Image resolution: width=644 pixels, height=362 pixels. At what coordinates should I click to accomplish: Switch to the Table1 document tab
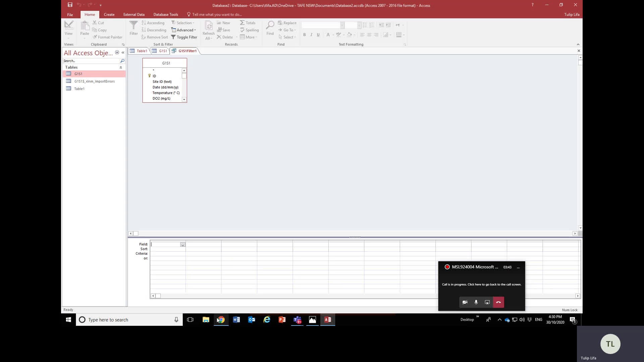pos(142,51)
